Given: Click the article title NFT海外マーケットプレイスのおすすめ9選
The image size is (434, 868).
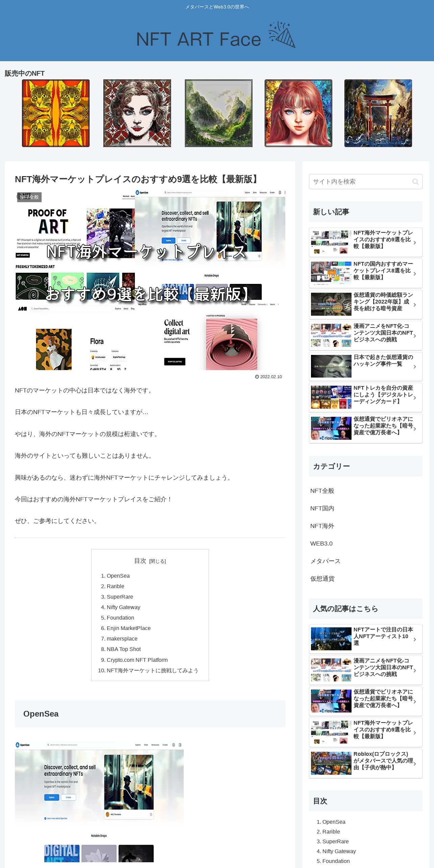Looking at the screenshot, I should tap(138, 179).
